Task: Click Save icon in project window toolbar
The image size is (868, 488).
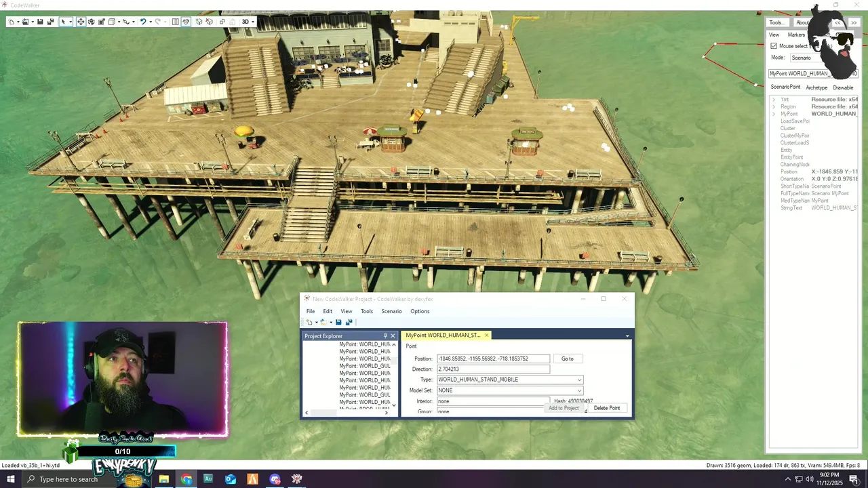Action: (x=338, y=322)
